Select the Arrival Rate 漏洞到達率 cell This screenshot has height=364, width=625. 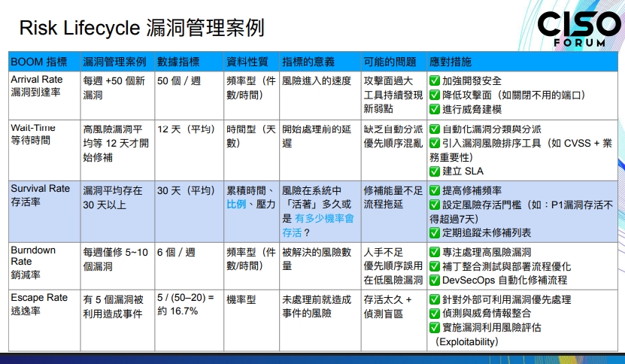[44, 96]
